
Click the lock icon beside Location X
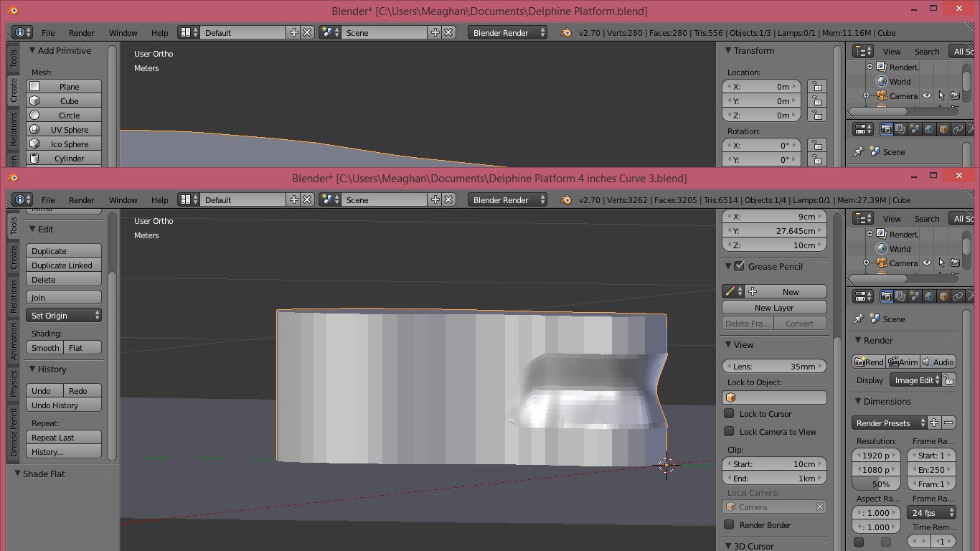[x=816, y=87]
